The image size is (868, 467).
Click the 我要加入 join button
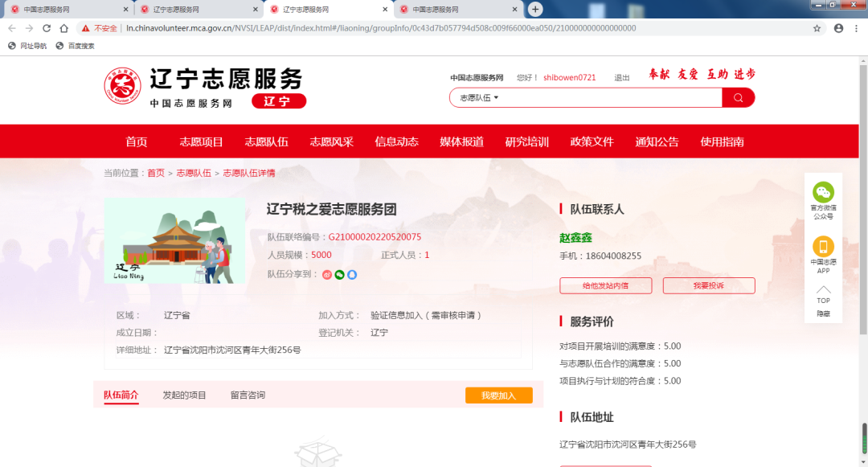(x=499, y=395)
